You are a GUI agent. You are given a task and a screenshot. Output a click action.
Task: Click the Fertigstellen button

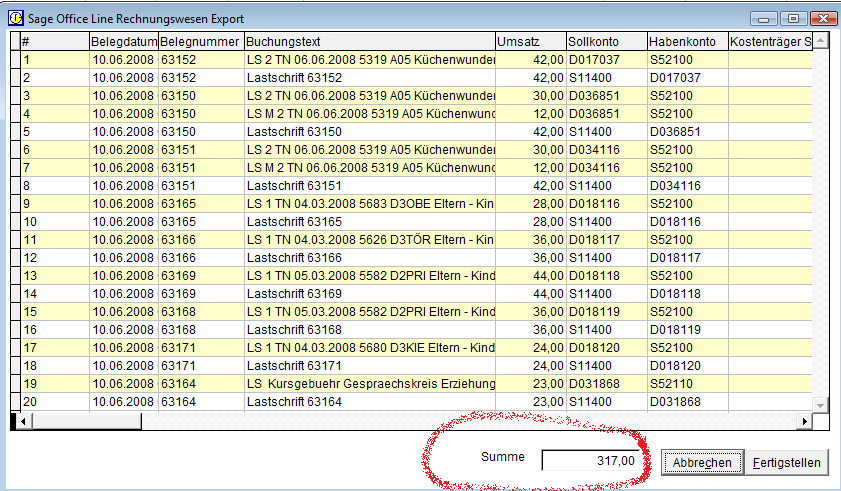786,463
